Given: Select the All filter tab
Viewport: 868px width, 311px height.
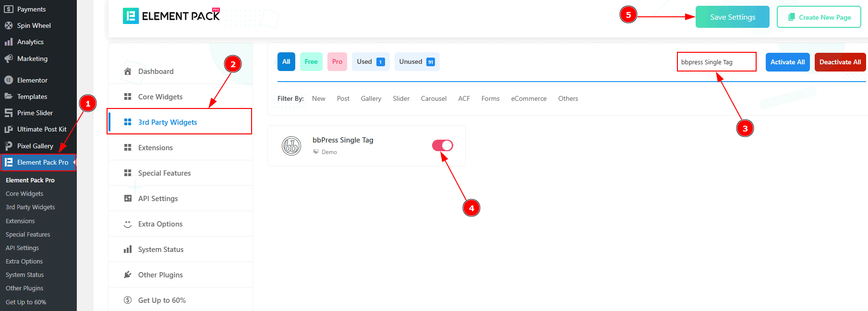Looking at the screenshot, I should click(286, 62).
